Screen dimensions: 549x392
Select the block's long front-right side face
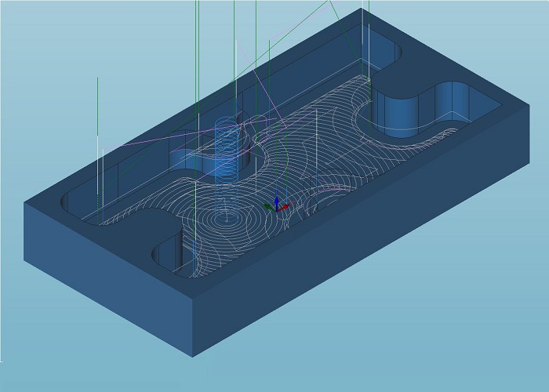pos(361,231)
